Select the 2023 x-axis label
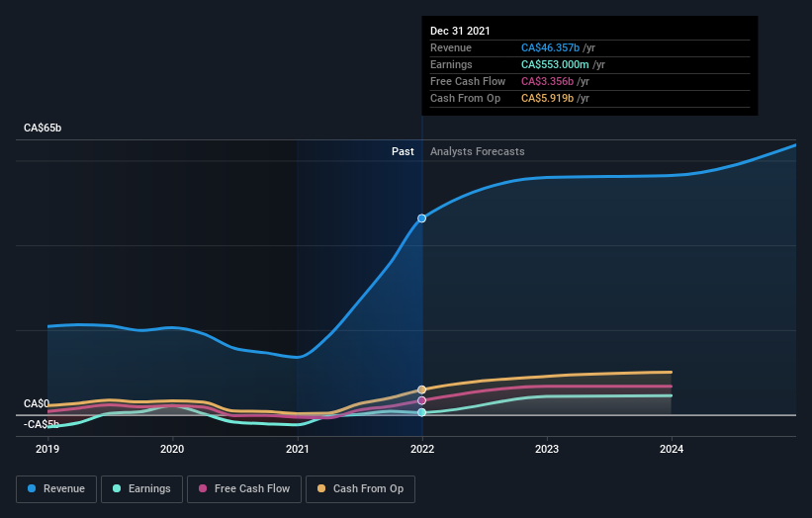The image size is (812, 518). click(x=547, y=449)
